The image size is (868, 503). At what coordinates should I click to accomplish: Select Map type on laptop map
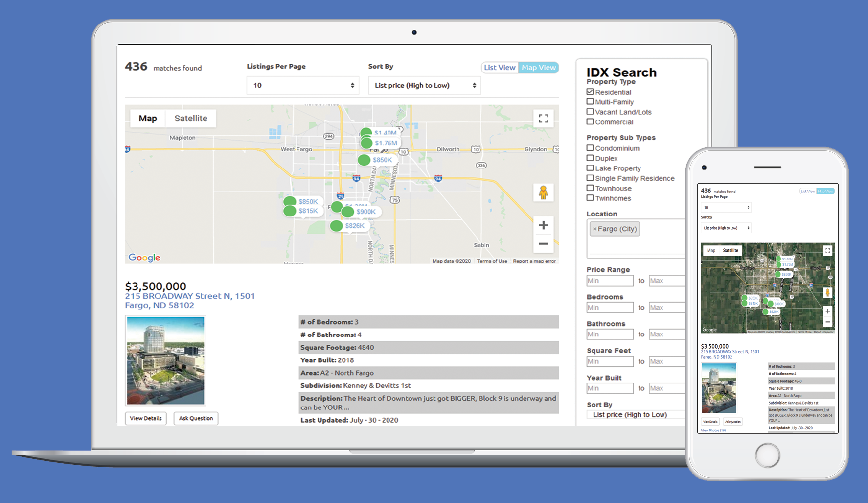[x=148, y=119]
